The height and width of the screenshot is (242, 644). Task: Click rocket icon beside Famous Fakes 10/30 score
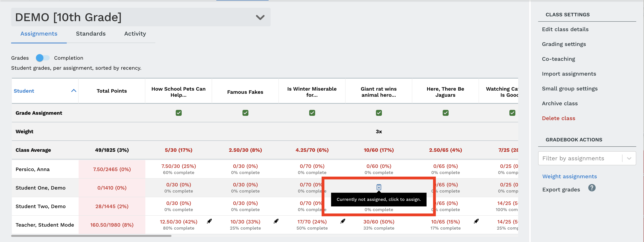click(276, 221)
